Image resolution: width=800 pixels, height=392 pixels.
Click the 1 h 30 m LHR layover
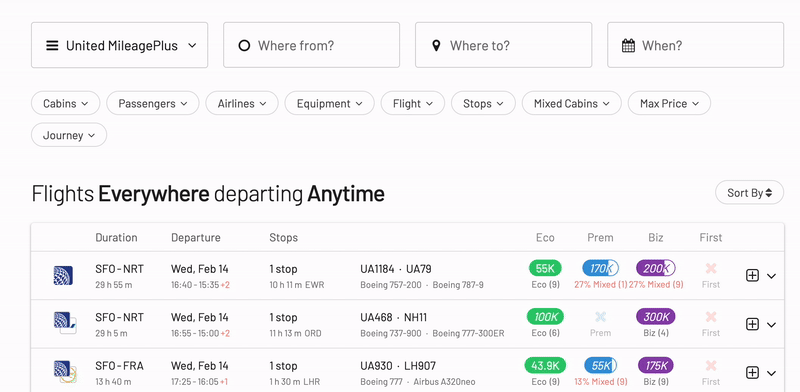tap(295, 382)
